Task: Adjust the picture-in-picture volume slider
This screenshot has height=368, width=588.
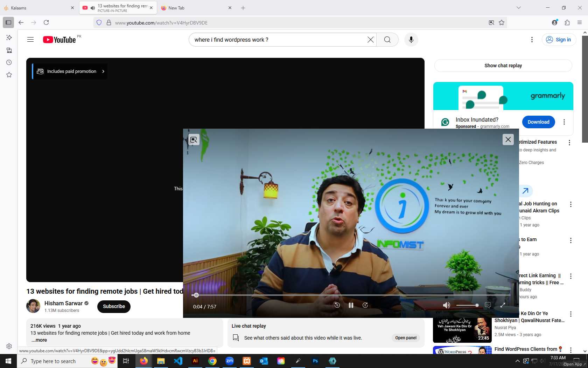Action: point(467,305)
